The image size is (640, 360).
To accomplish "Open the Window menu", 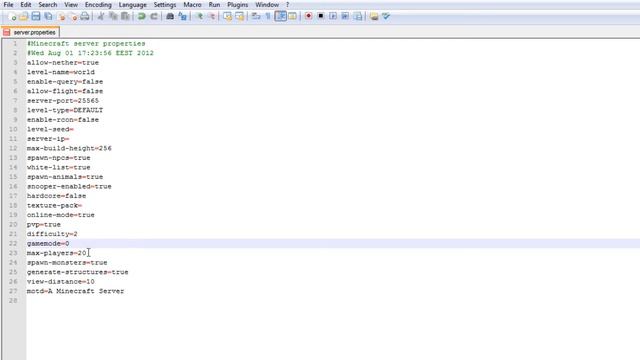I will point(267,5).
